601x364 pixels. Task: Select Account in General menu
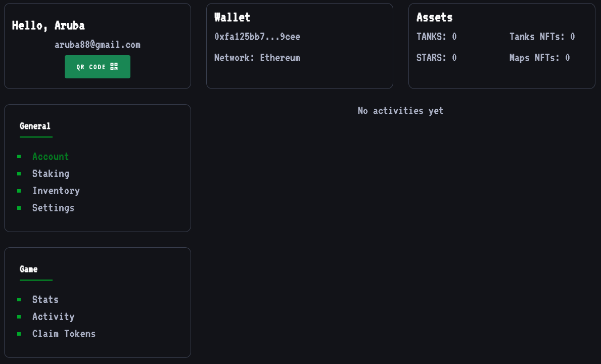click(51, 156)
